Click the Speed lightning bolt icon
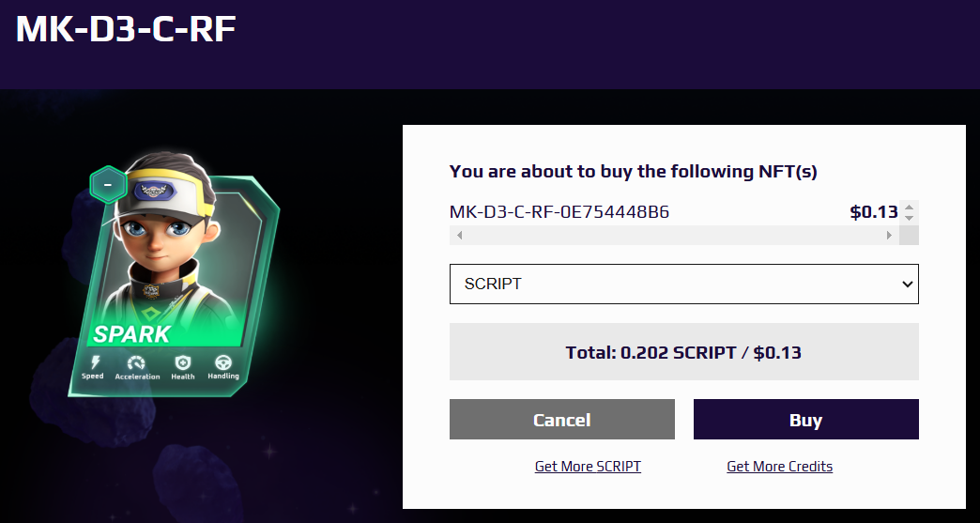Image resolution: width=980 pixels, height=523 pixels. click(96, 362)
